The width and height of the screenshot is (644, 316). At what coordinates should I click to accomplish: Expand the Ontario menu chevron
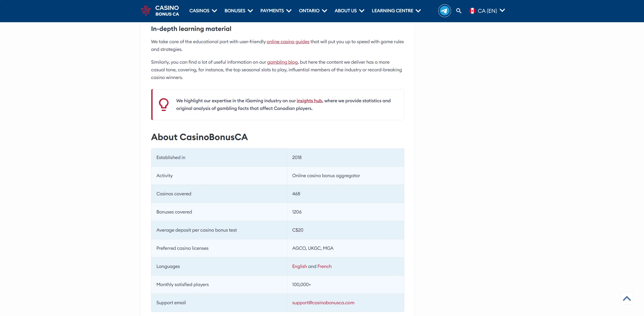(325, 11)
